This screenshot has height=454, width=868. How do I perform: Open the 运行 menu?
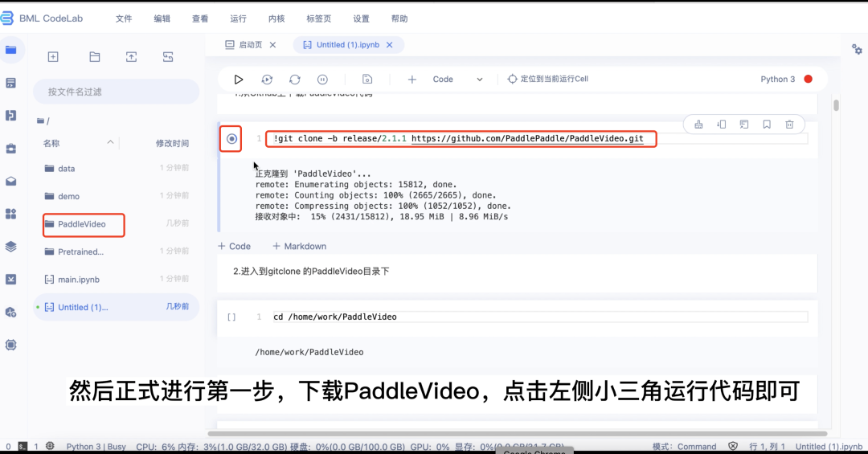[x=238, y=18]
